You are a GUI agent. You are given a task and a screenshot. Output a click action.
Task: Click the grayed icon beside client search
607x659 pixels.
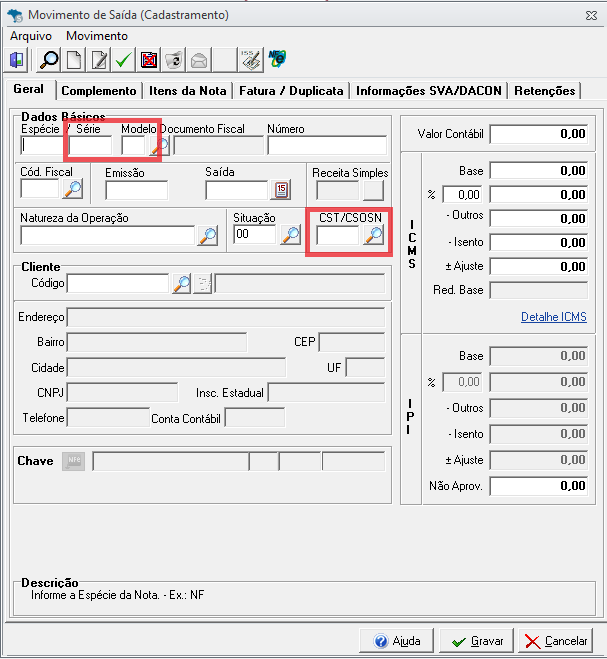(203, 284)
